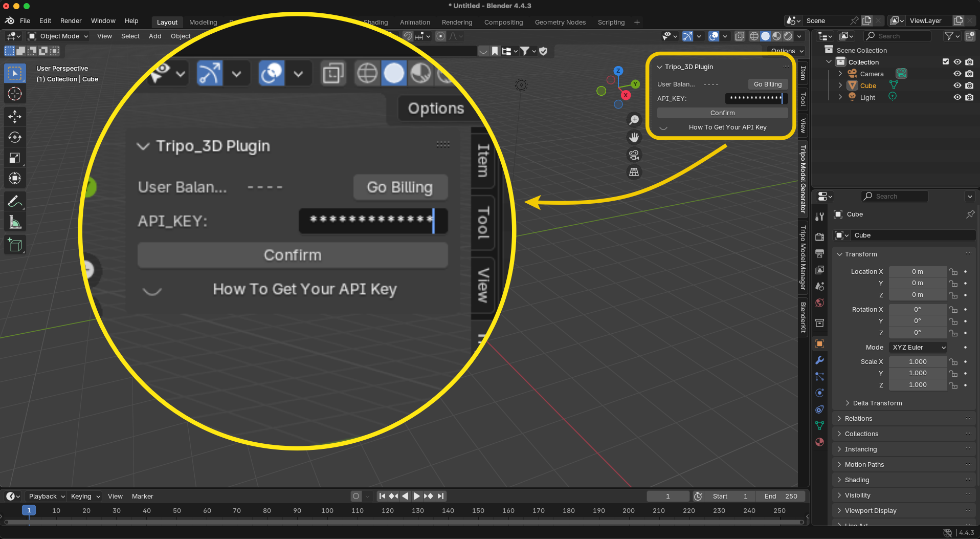Select the Annotate pencil tool
This screenshot has height=539, width=980.
tap(15, 201)
